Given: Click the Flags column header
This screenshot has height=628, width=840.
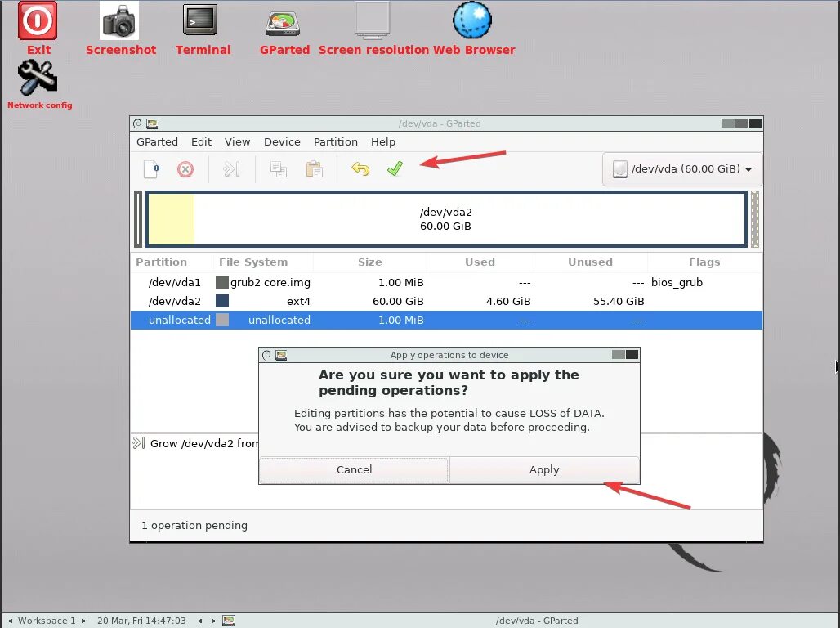Looking at the screenshot, I should click(x=704, y=262).
